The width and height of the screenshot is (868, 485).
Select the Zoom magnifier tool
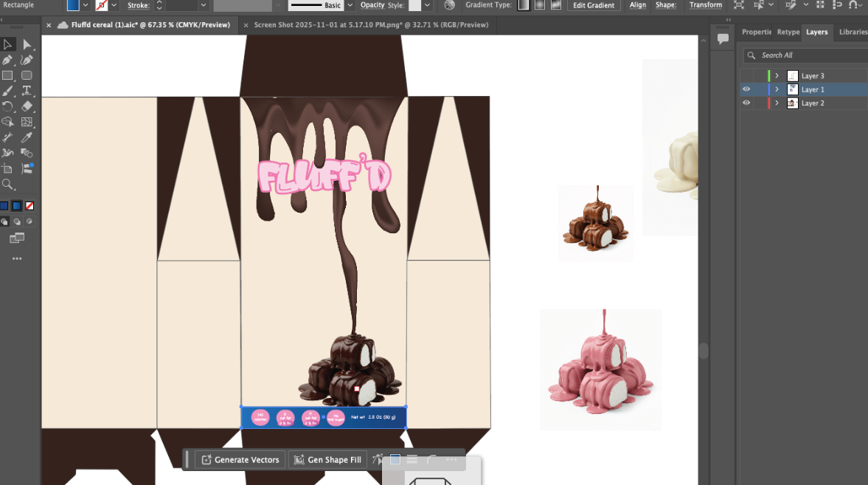click(x=8, y=185)
